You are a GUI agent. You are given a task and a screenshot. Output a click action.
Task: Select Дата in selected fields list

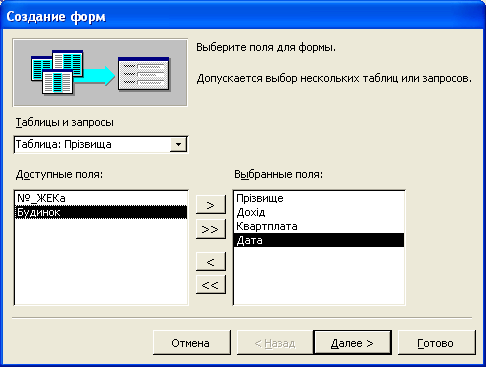pos(319,240)
